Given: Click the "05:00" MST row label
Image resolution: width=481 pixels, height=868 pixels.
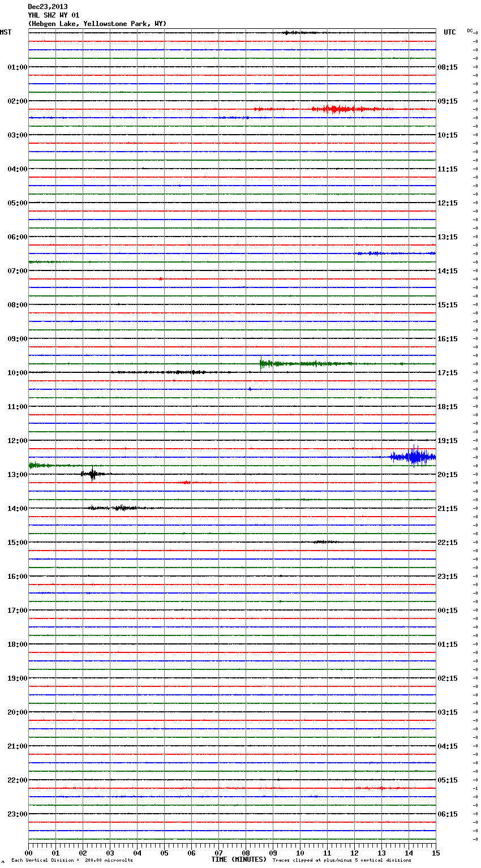Looking at the screenshot, I should tap(18, 203).
